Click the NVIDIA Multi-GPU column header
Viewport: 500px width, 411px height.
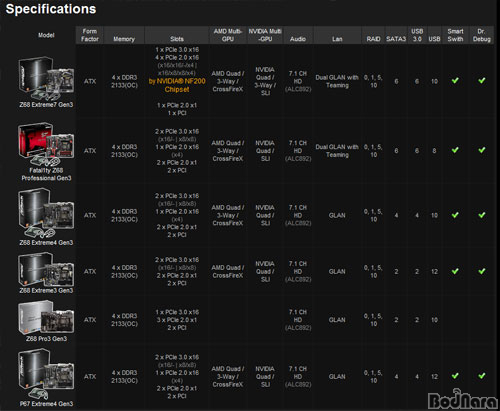[265, 35]
